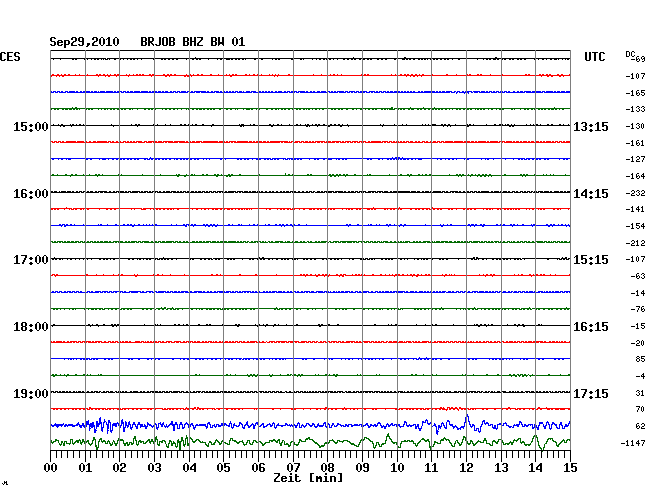Click the 14 minute axis label
650x494 pixels.
click(x=536, y=468)
